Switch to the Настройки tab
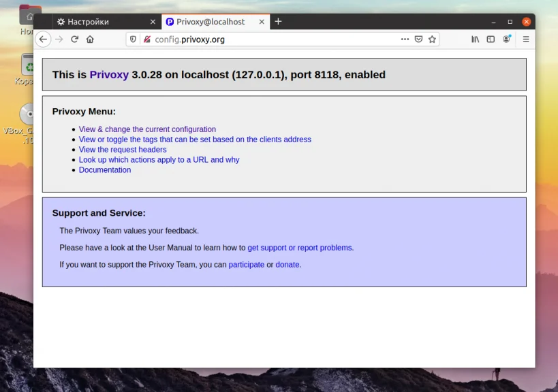The image size is (558, 392). [x=106, y=22]
